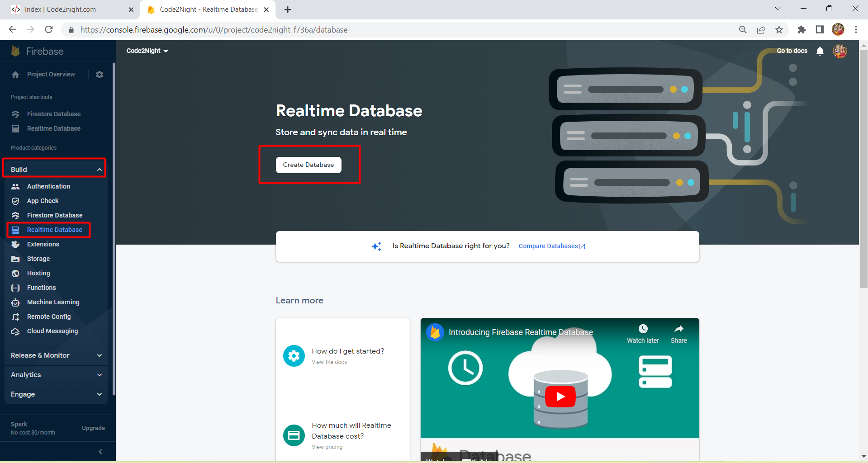
Task: Click the Firestore Database shortcut icon
Action: [x=15, y=114]
